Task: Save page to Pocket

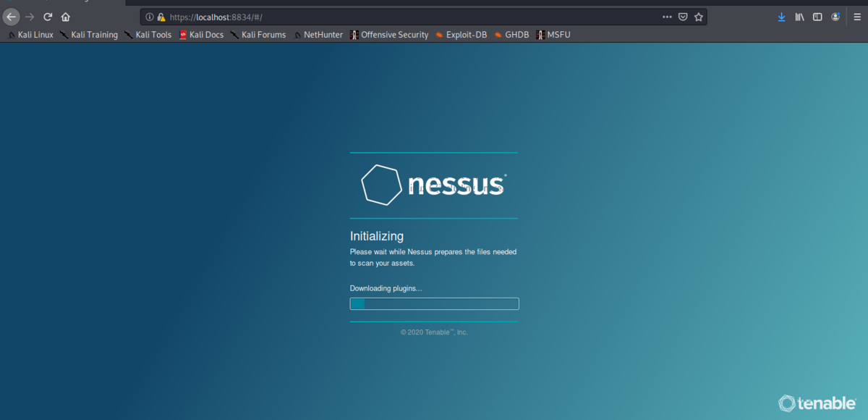Action: click(x=683, y=17)
